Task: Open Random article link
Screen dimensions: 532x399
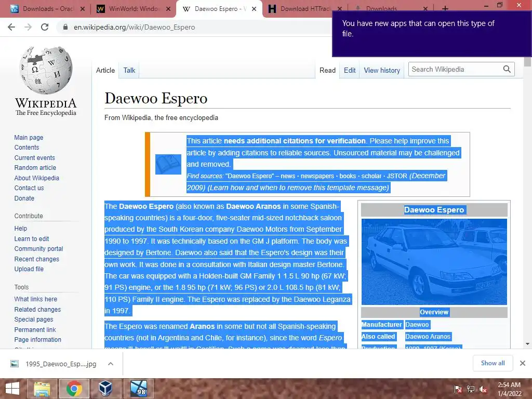Action: click(35, 168)
